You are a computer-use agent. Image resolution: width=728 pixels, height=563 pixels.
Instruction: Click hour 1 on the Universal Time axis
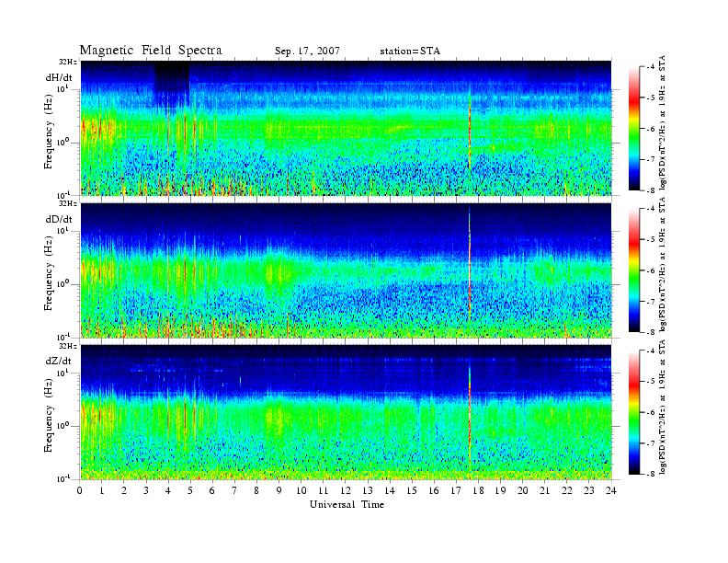coord(102,490)
